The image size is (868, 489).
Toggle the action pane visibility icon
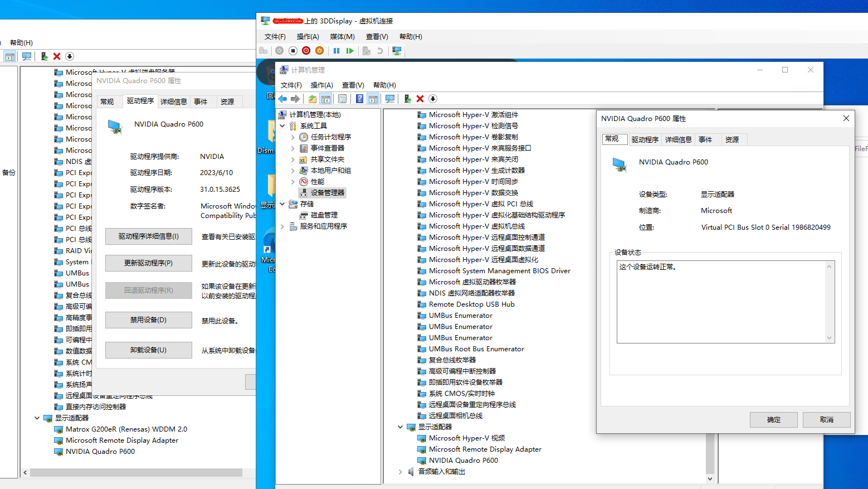coord(372,99)
